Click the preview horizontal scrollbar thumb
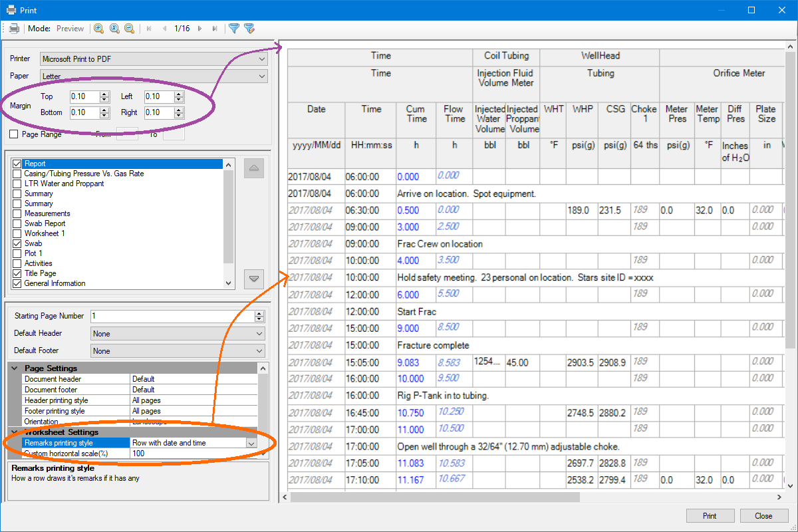This screenshot has width=798, height=532. tap(435, 497)
